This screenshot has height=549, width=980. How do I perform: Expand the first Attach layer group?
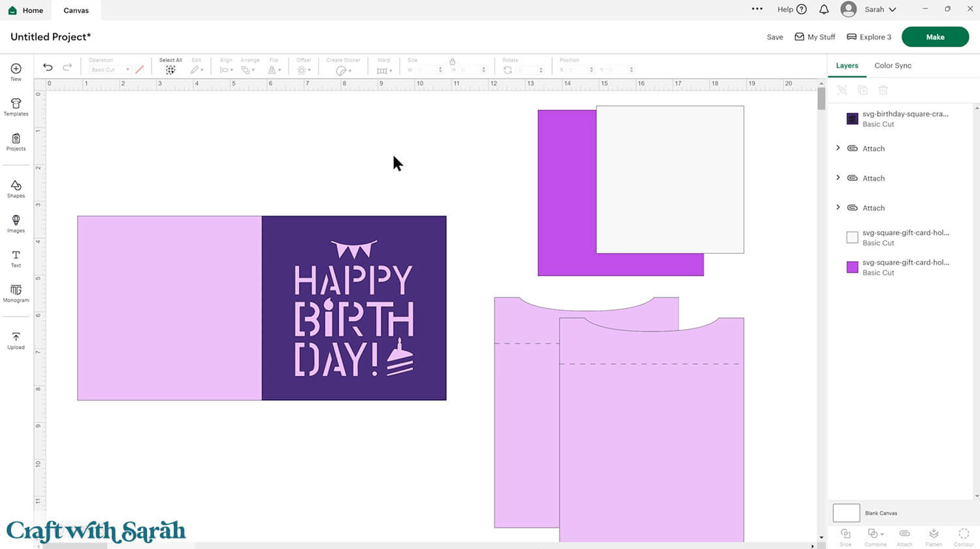pyautogui.click(x=838, y=148)
